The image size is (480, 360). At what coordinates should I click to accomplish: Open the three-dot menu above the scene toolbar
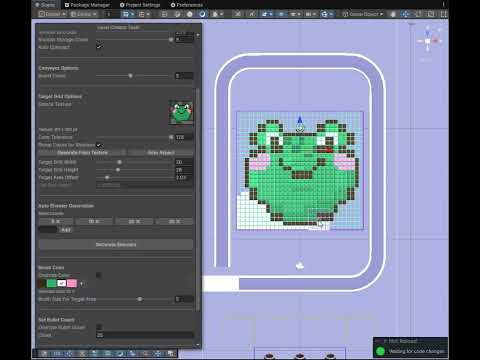443,5
